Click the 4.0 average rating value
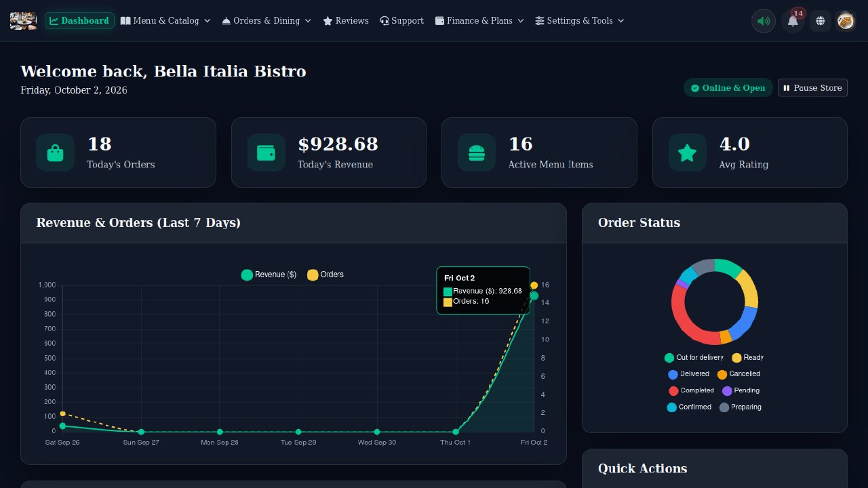 [734, 144]
